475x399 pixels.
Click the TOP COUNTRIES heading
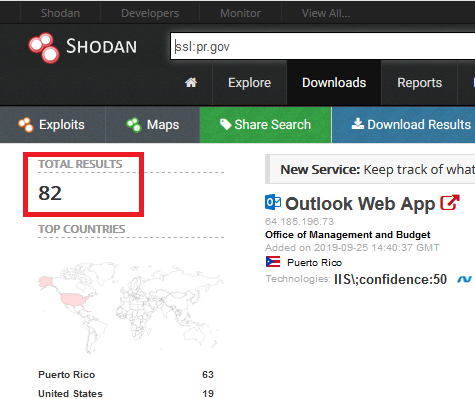[82, 229]
